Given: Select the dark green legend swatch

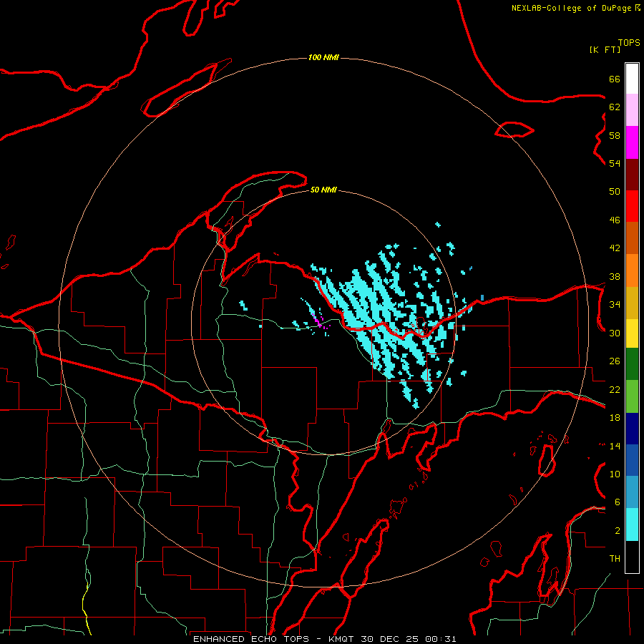Looking at the screenshot, I should [x=632, y=364].
